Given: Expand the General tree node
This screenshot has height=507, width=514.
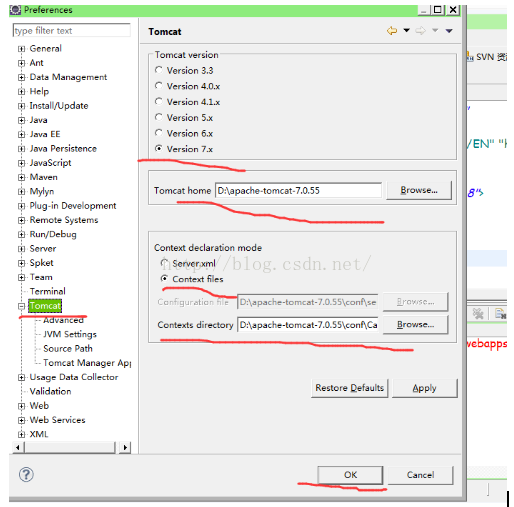Looking at the screenshot, I should pyautogui.click(x=21, y=49).
